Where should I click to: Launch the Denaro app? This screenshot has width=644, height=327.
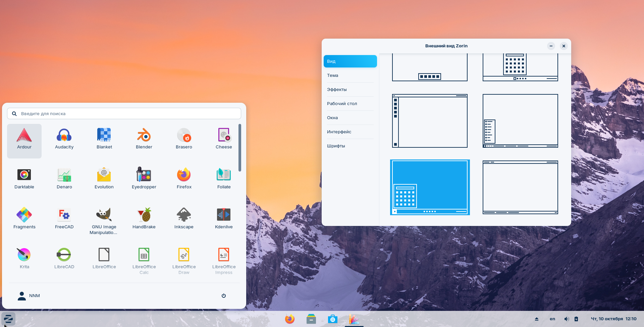pyautogui.click(x=64, y=181)
